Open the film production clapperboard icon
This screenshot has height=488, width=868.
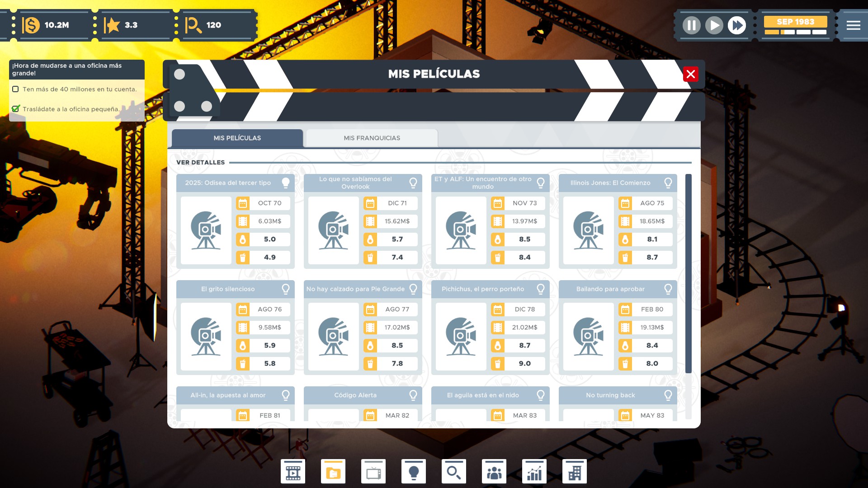[x=293, y=472]
